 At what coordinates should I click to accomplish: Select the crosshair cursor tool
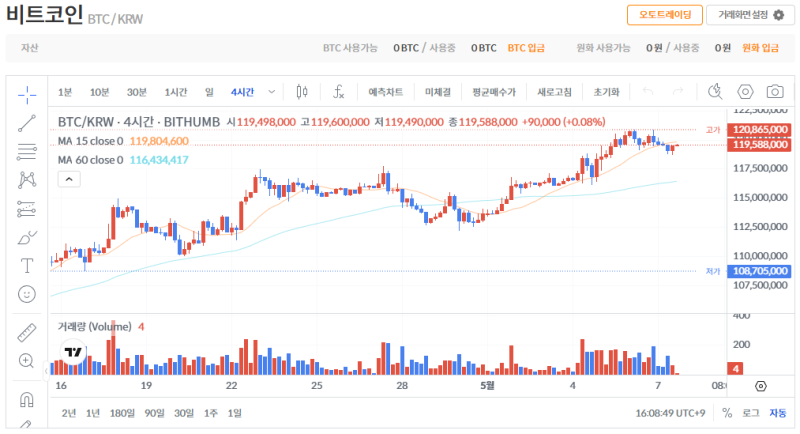(27, 94)
